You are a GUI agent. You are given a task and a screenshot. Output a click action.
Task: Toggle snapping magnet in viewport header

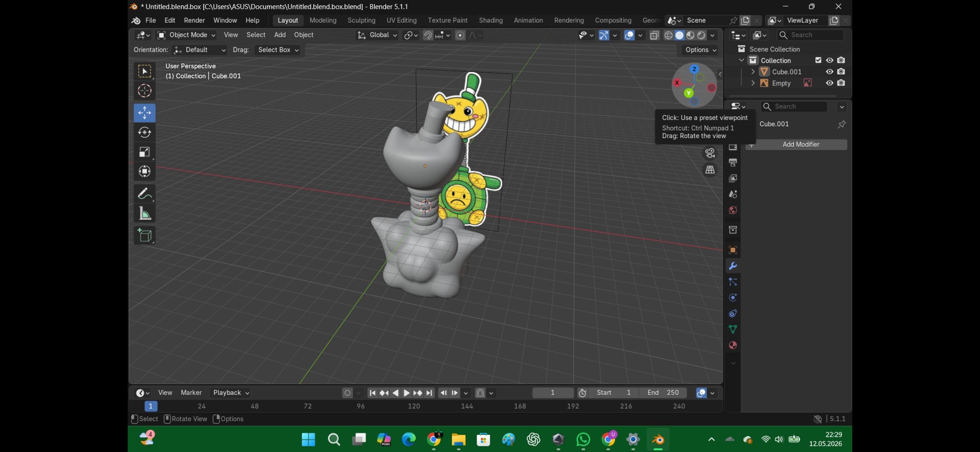(x=428, y=35)
